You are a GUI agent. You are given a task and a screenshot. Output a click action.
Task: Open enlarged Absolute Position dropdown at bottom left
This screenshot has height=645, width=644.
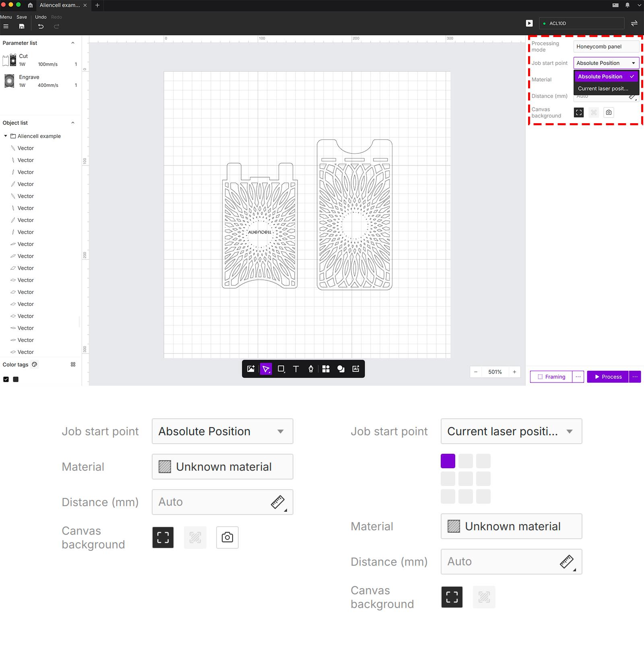click(x=222, y=431)
